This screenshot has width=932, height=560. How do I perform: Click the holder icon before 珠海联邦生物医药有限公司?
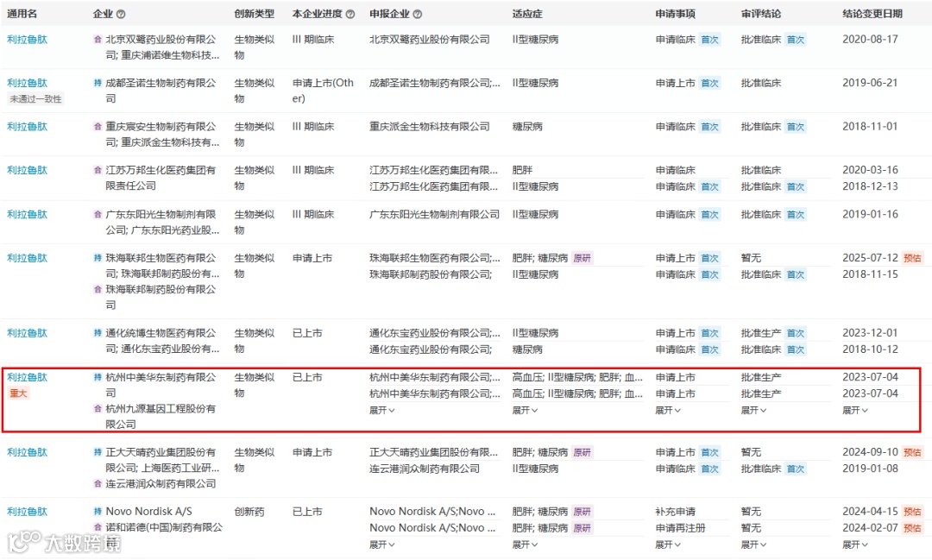(98, 258)
